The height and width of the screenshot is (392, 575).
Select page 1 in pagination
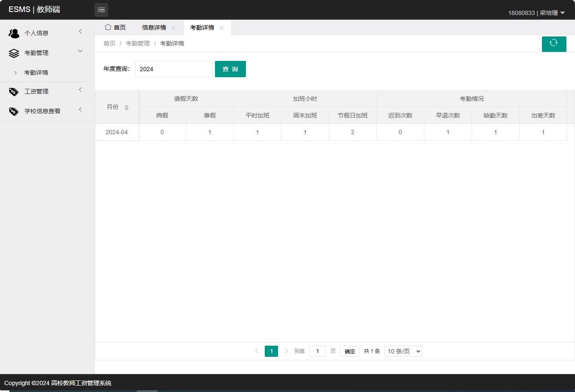click(x=271, y=351)
